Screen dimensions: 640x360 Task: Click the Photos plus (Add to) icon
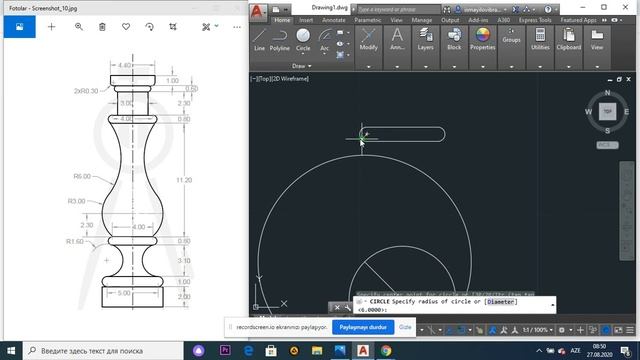51,27
